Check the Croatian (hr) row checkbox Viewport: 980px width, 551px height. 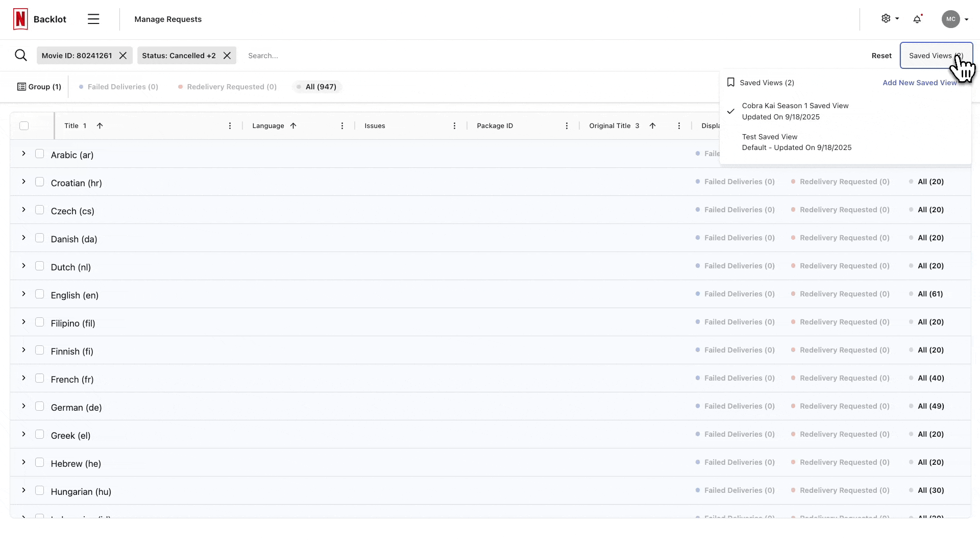click(x=40, y=182)
